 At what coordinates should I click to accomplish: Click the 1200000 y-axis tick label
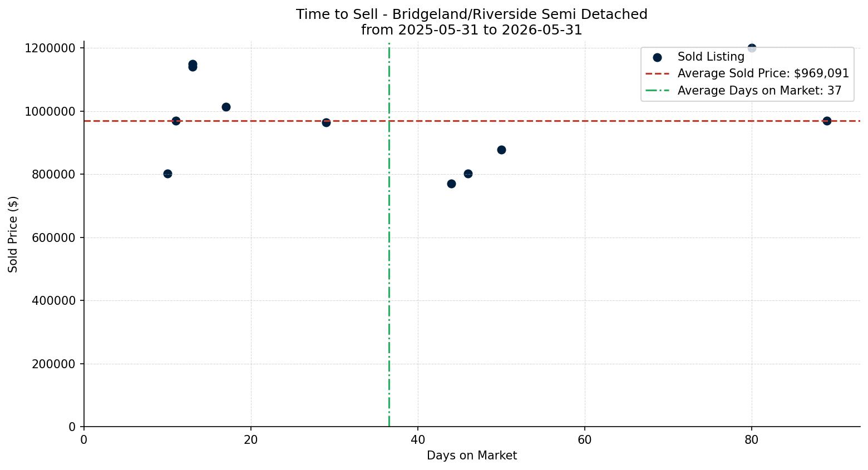click(x=50, y=48)
